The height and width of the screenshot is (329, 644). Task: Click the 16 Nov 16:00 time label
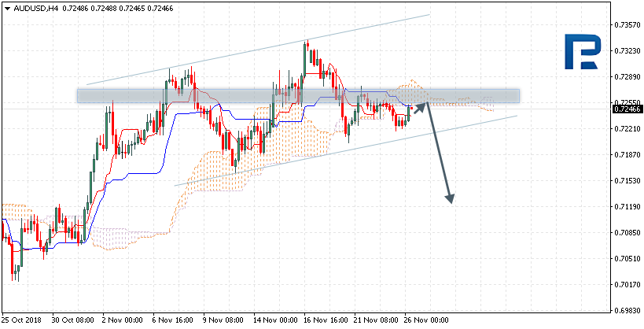coord(325,320)
